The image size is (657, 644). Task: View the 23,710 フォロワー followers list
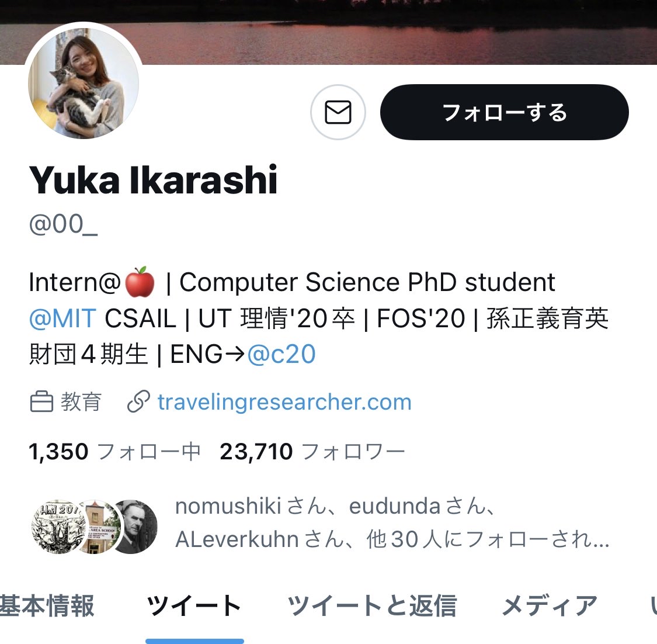click(312, 452)
